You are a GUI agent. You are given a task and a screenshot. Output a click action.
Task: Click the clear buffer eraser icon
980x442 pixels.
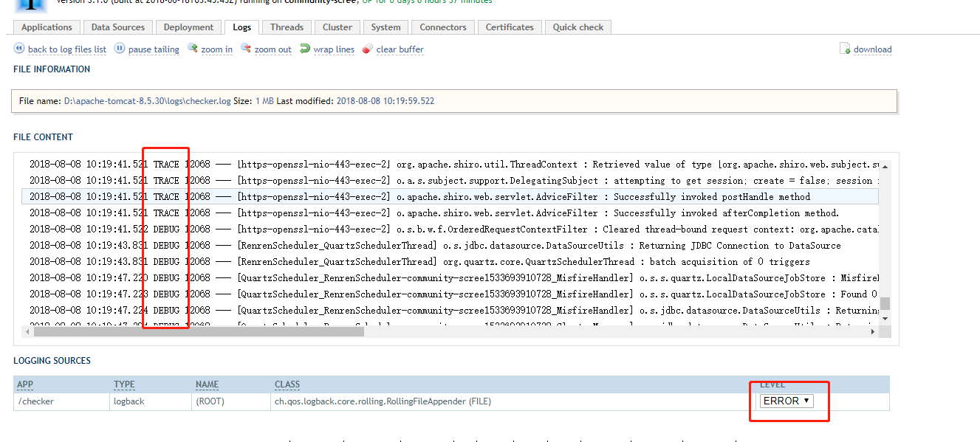[368, 49]
